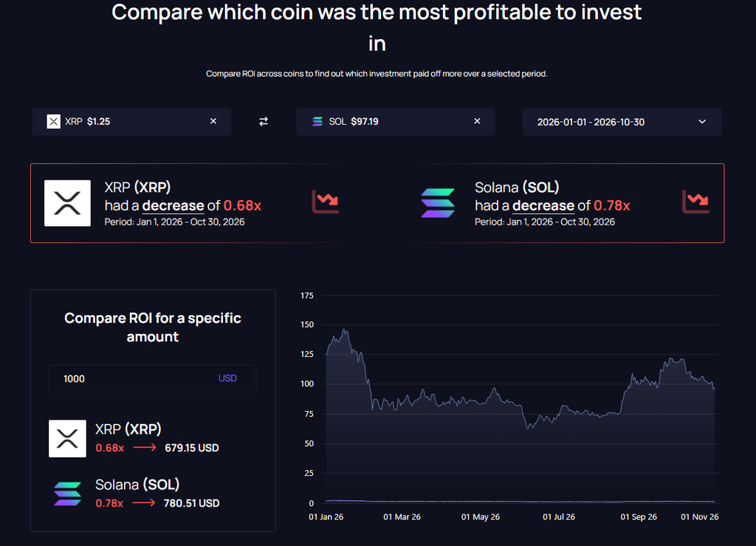
Task: Click the '01 Jul 26' chart axis label
Action: 559,517
